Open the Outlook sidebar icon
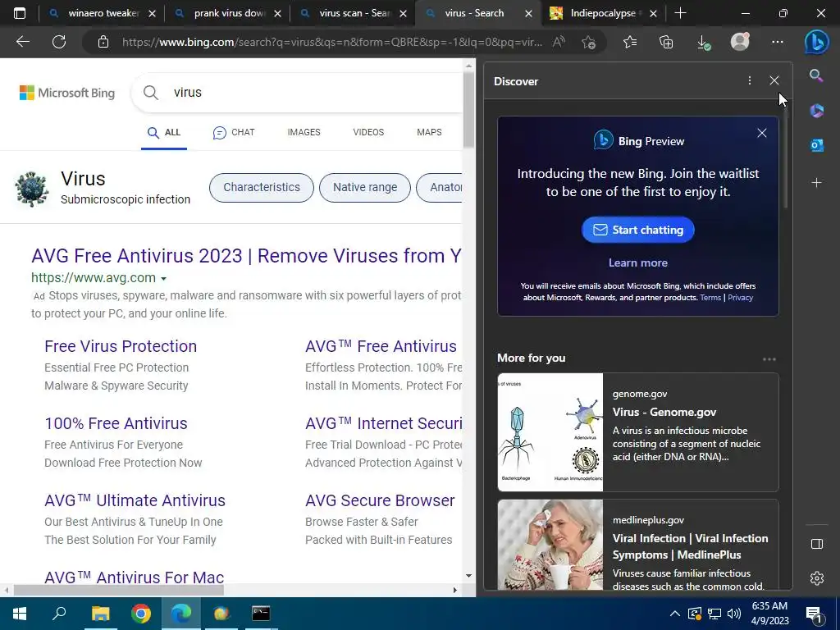The image size is (840, 630). click(x=816, y=145)
